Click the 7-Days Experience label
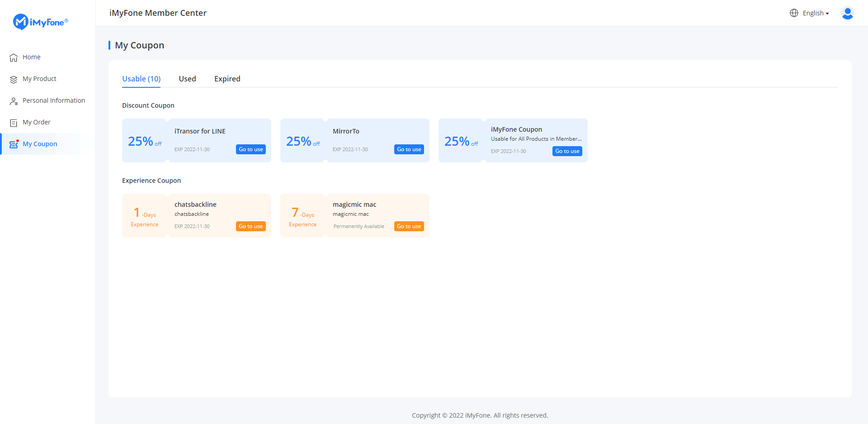 [303, 216]
